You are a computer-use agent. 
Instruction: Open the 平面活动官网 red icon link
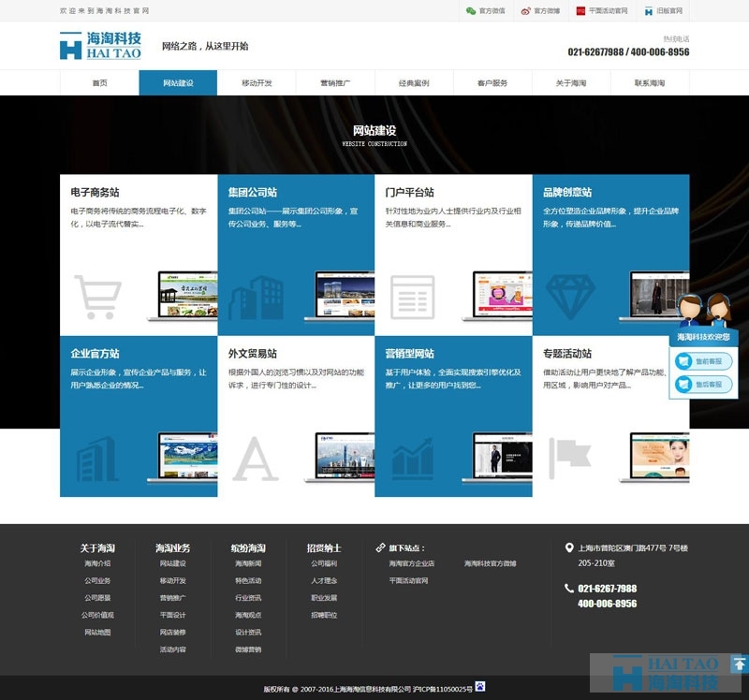click(580, 11)
